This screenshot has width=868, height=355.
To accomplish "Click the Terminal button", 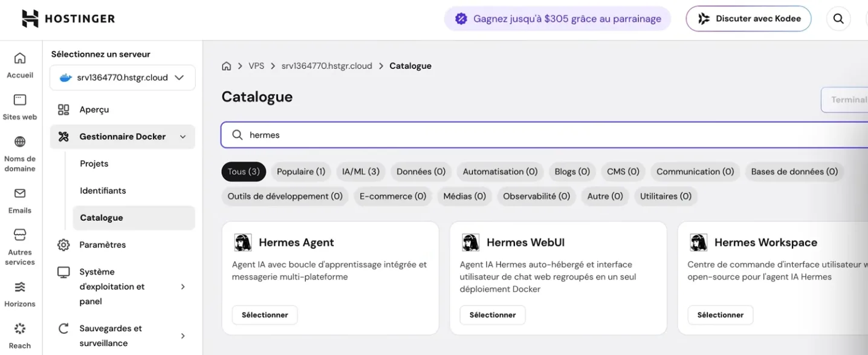I will tap(844, 100).
